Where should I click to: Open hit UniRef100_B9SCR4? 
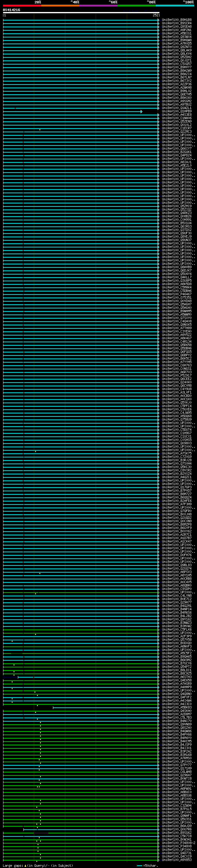(x=177, y=23)
